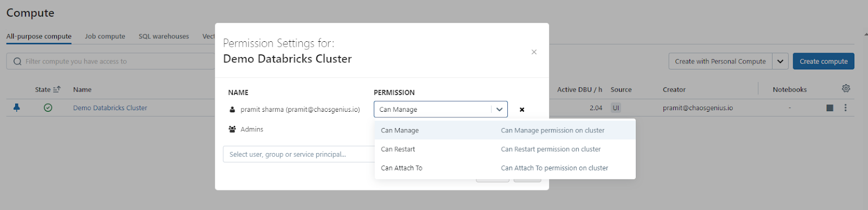868x210 pixels.
Task: Click the Notebooks column header
Action: (x=790, y=90)
